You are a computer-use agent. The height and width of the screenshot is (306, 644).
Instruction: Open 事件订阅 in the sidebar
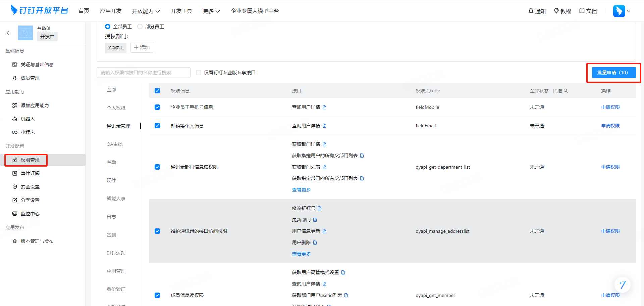(x=30, y=173)
